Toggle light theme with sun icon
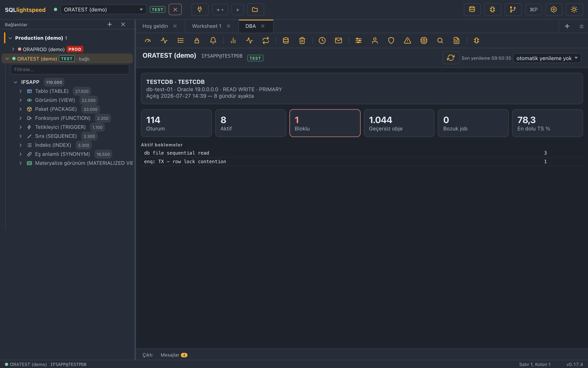The width and height of the screenshot is (588, 368). (x=574, y=9)
